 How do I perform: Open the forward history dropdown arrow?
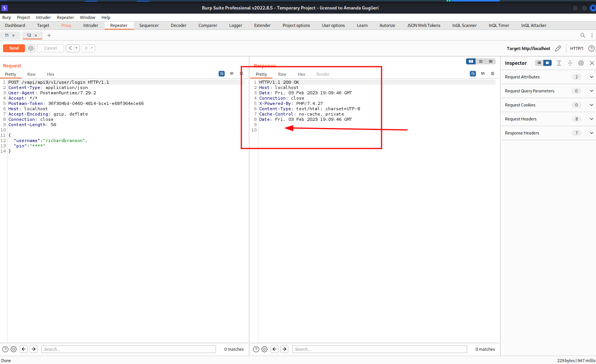(92, 48)
